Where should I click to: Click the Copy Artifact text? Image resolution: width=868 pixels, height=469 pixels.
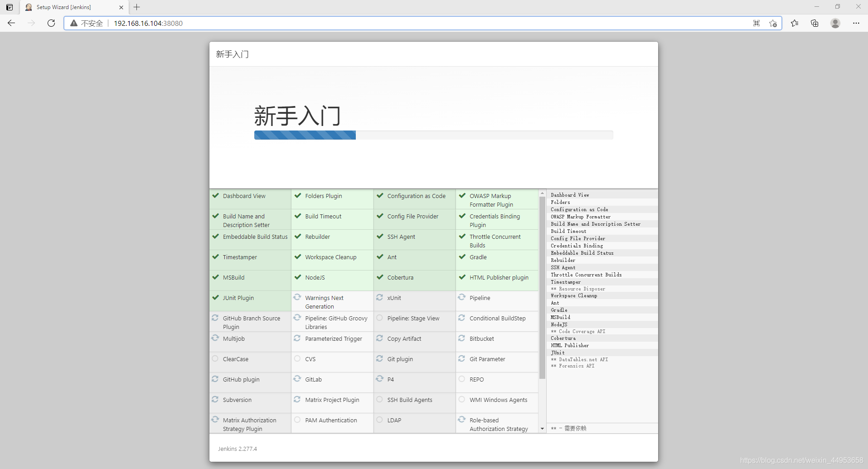404,338
